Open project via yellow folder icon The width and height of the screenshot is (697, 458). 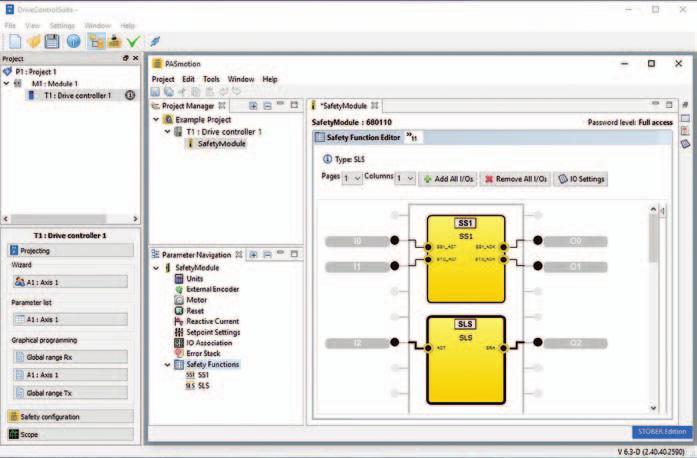click(x=34, y=41)
